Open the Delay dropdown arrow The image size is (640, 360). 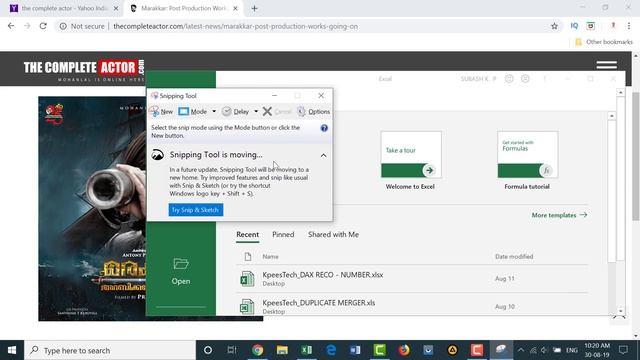point(256,111)
